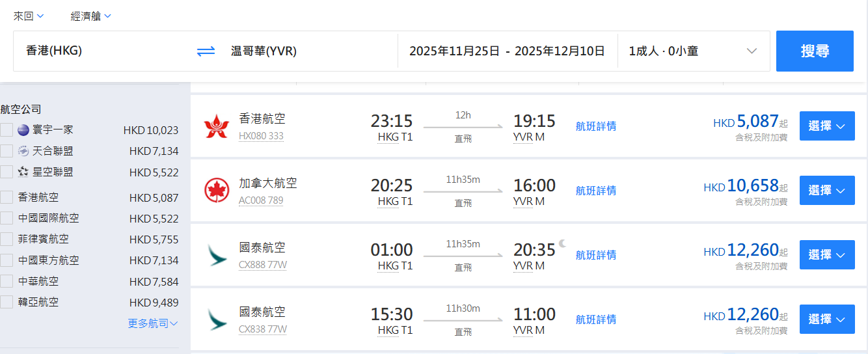Click the SkyTeam (天合聯盟) alliance icon
The image size is (868, 354).
pos(23,151)
